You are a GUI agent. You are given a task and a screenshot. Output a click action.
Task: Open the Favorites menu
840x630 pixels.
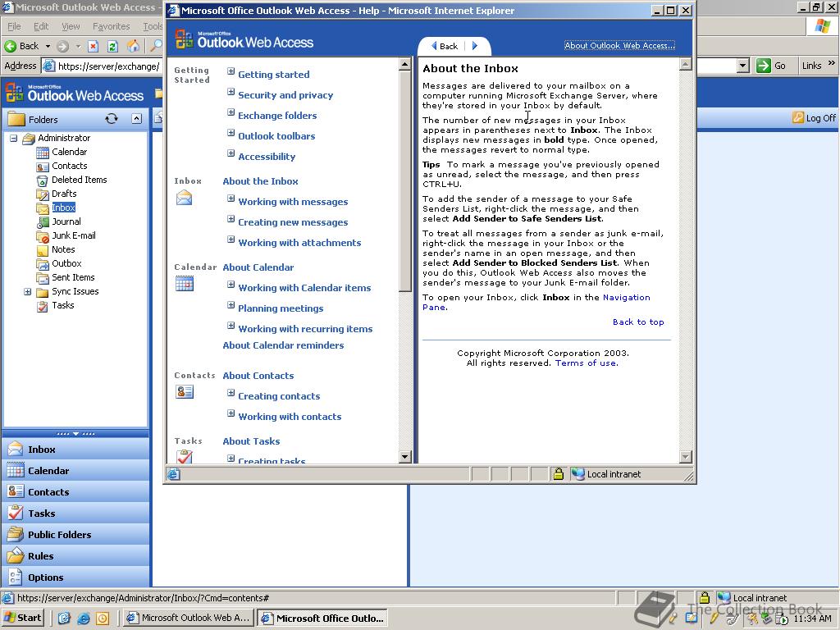coord(111,26)
